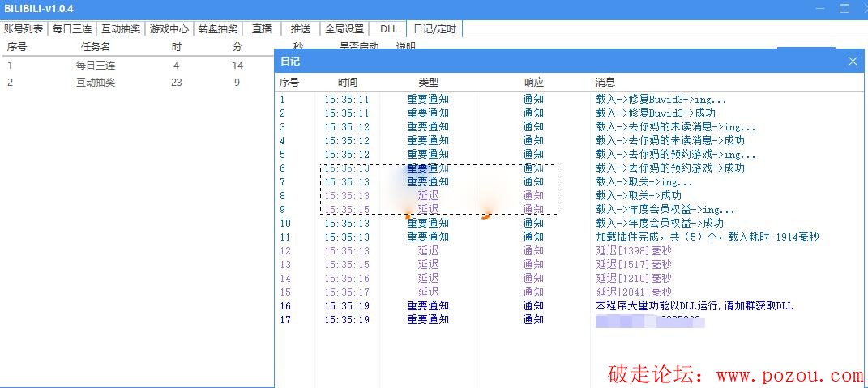The image size is (868, 388).
Task: Click sequence number 17 in 日记 log
Action: pyautogui.click(x=285, y=319)
